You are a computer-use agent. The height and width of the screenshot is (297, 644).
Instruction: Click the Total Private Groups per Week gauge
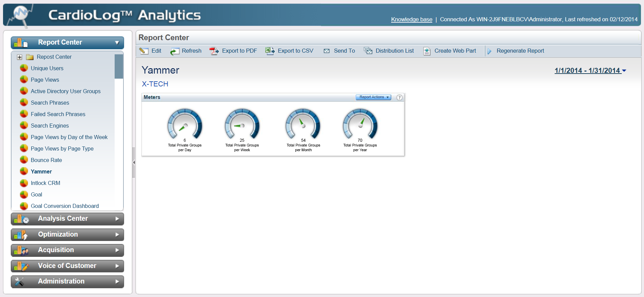pyautogui.click(x=242, y=124)
